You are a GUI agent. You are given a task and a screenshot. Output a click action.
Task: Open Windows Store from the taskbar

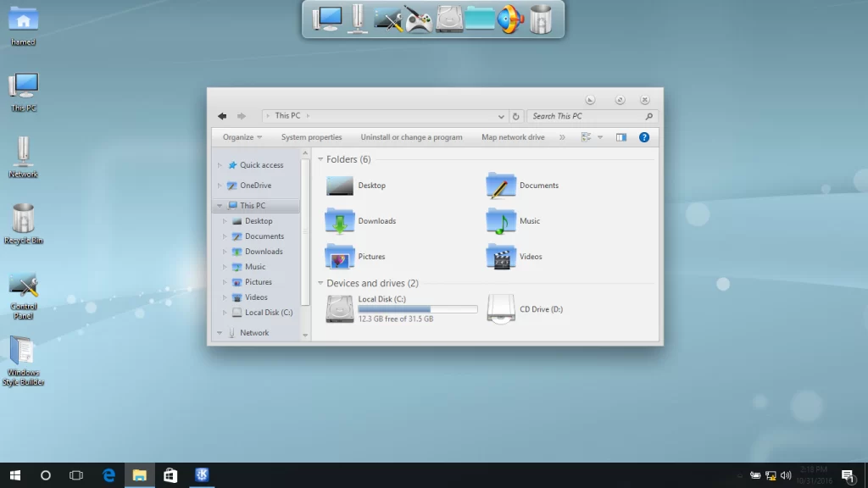(170, 475)
